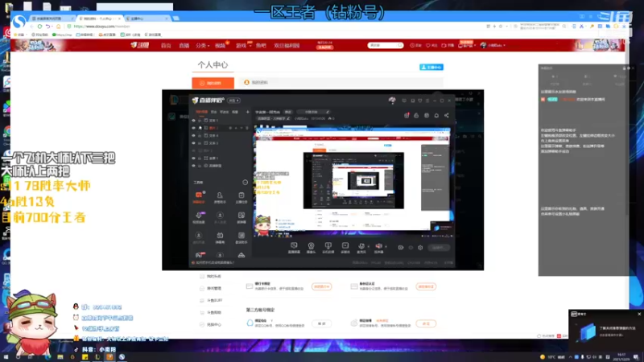Open the hamburger menu in streamer title bar
This screenshot has width=644, height=362.
point(427,101)
